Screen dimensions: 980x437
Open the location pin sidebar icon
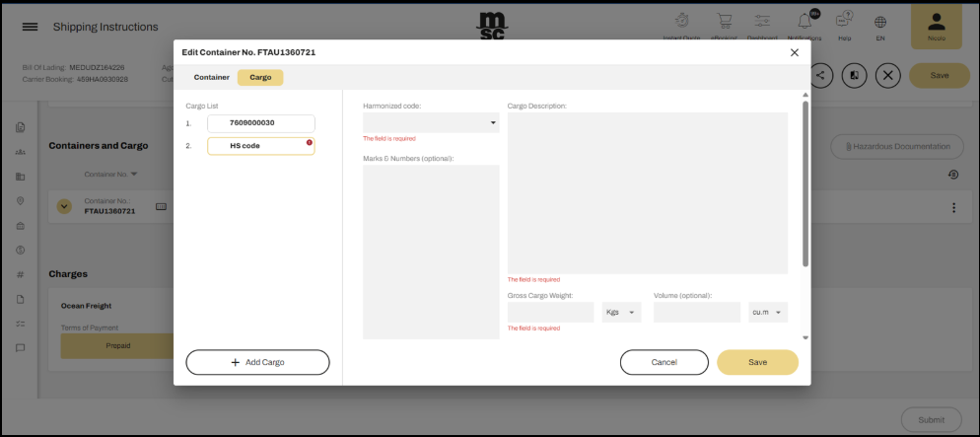[20, 200]
